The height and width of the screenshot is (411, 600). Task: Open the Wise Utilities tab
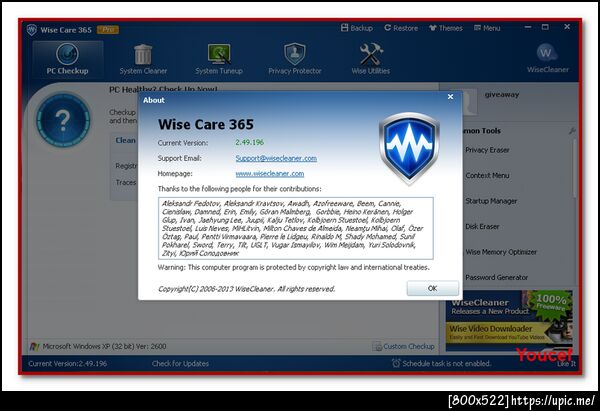tap(370, 59)
